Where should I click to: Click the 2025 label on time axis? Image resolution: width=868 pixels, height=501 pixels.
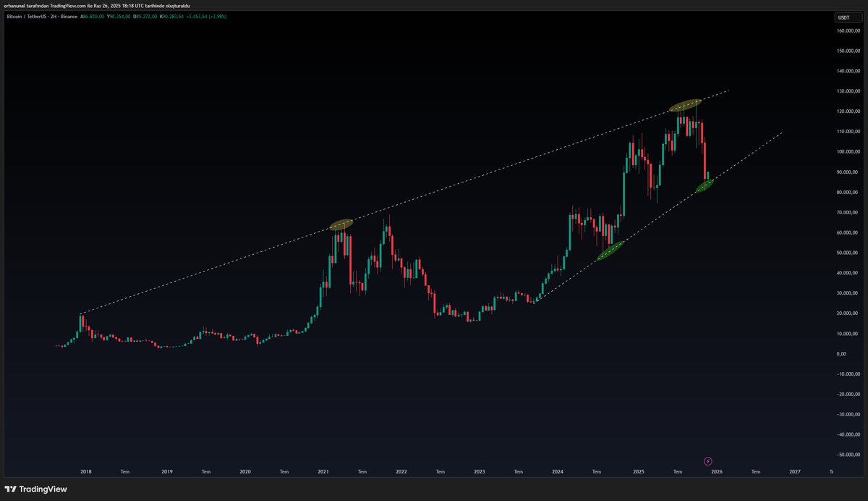(x=639, y=471)
